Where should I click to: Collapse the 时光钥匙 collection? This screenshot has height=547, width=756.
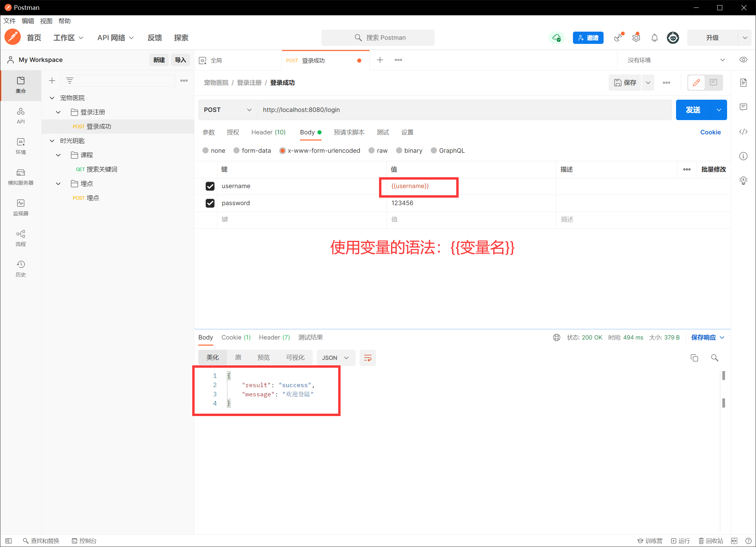point(52,141)
